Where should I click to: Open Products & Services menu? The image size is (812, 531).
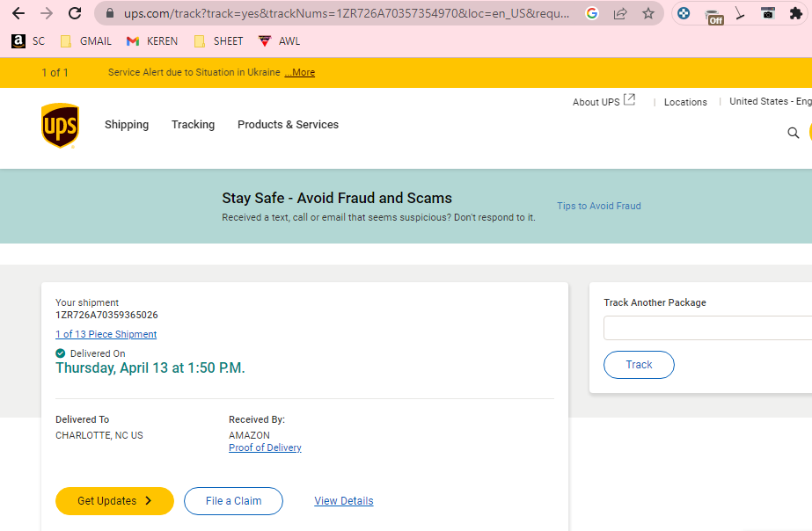point(288,125)
